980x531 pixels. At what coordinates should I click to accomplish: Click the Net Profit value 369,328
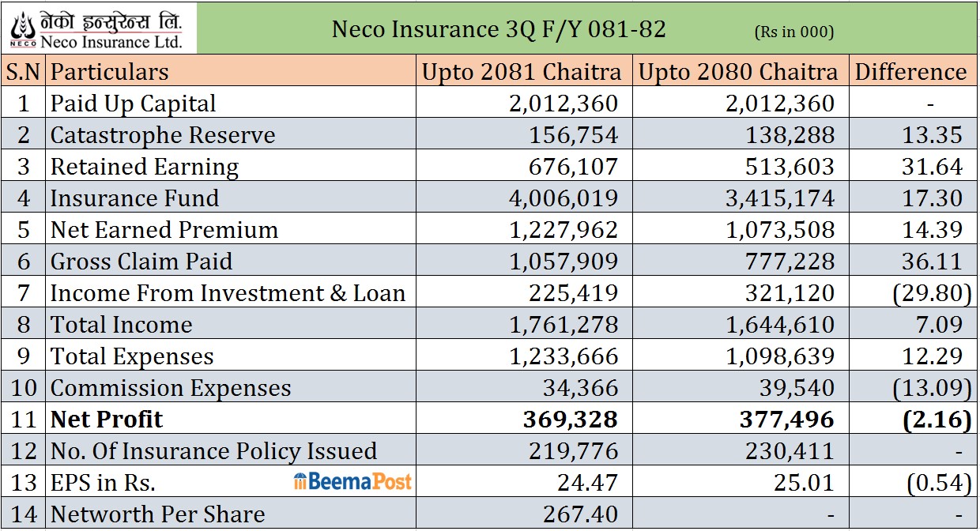click(570, 419)
